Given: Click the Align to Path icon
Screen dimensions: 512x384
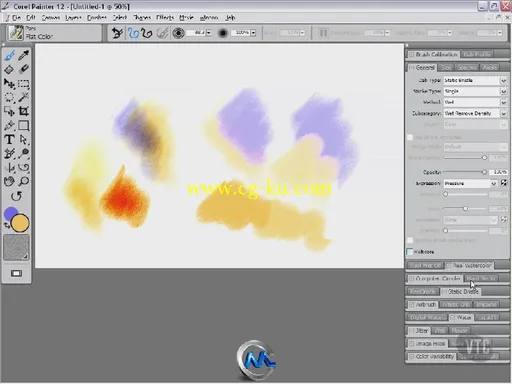Looking at the screenshot, I should (x=162, y=33).
